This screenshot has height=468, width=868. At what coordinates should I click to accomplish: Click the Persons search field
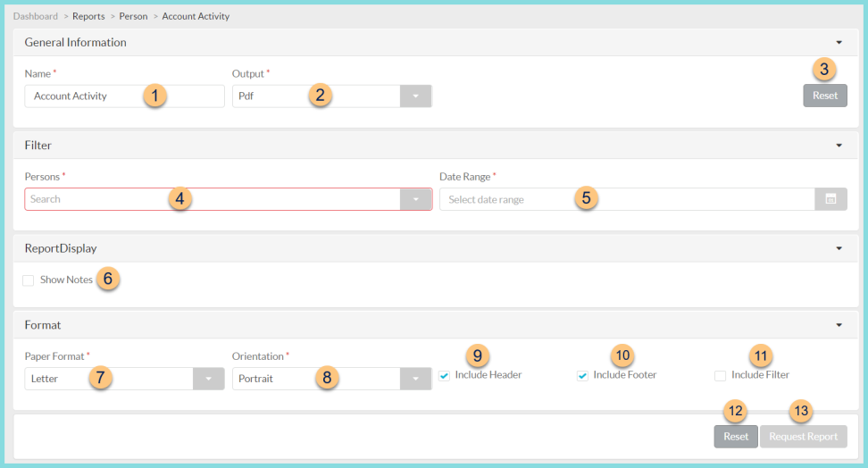213,199
